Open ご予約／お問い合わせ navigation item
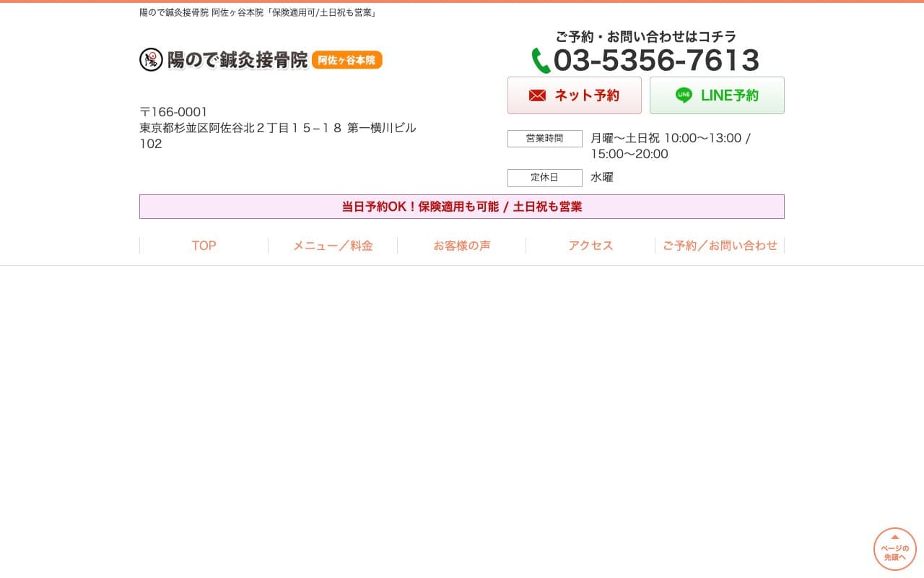The height and width of the screenshot is (578, 924). tap(720, 246)
